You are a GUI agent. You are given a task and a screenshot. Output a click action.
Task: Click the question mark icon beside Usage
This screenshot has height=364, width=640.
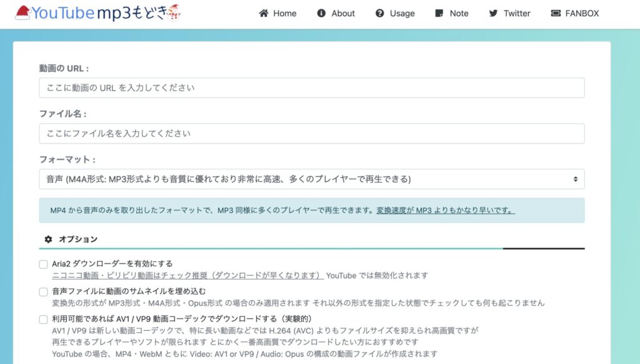tap(379, 14)
